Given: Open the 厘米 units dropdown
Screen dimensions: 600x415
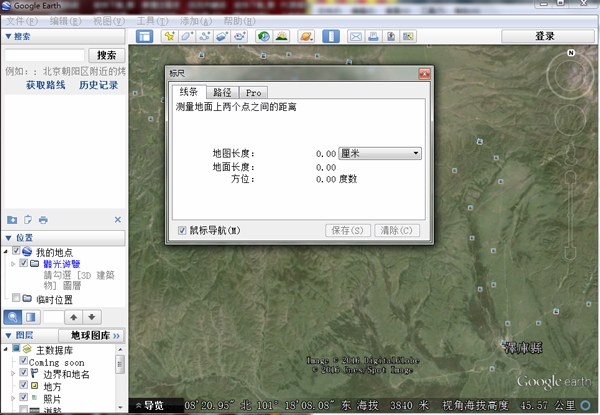Looking at the screenshot, I should (x=380, y=153).
